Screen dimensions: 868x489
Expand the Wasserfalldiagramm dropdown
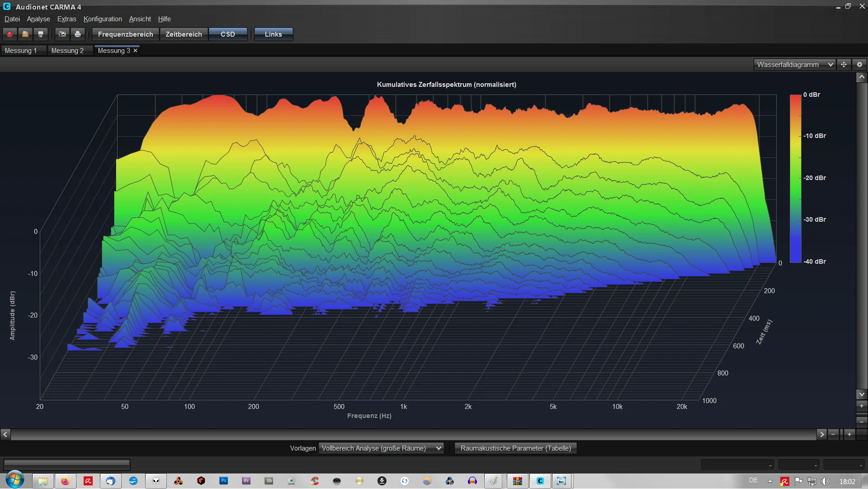point(794,65)
